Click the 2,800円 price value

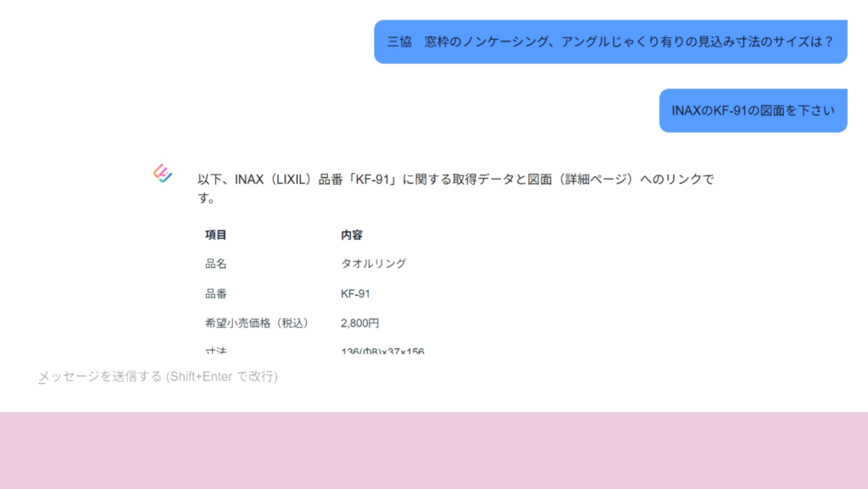point(359,323)
